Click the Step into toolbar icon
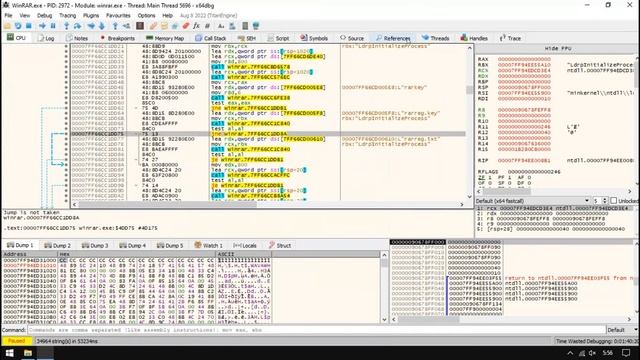This screenshot has width=640, height=360. click(x=66, y=26)
